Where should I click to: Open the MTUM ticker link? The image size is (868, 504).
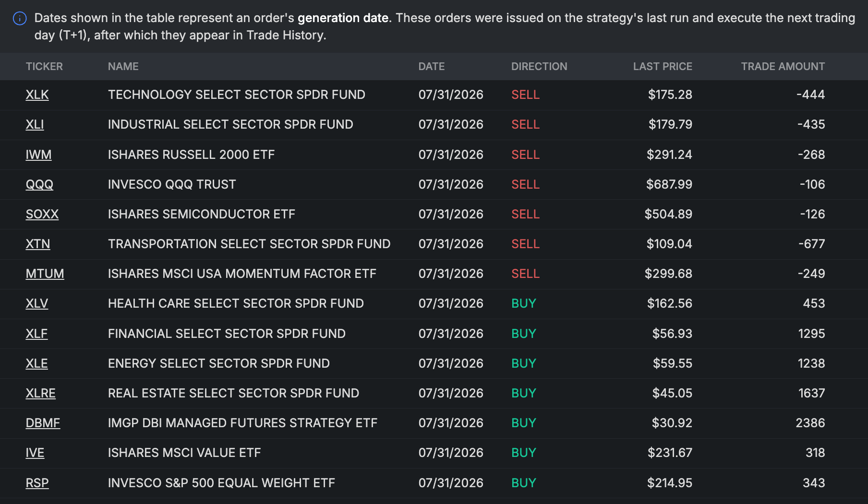[x=45, y=274]
